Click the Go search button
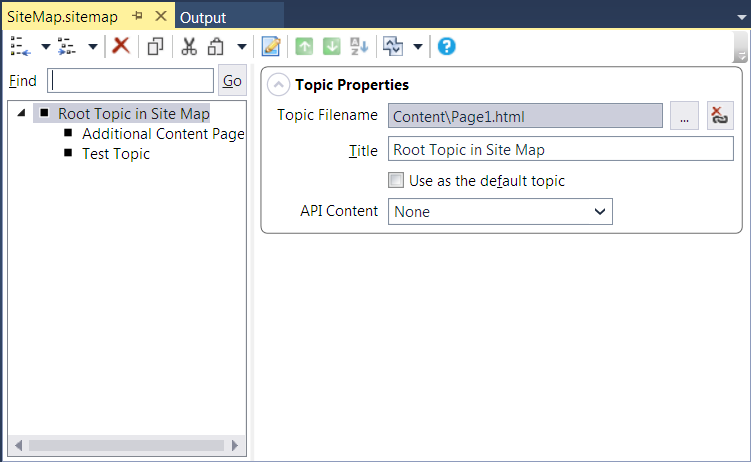The width and height of the screenshot is (751, 462). point(232,80)
